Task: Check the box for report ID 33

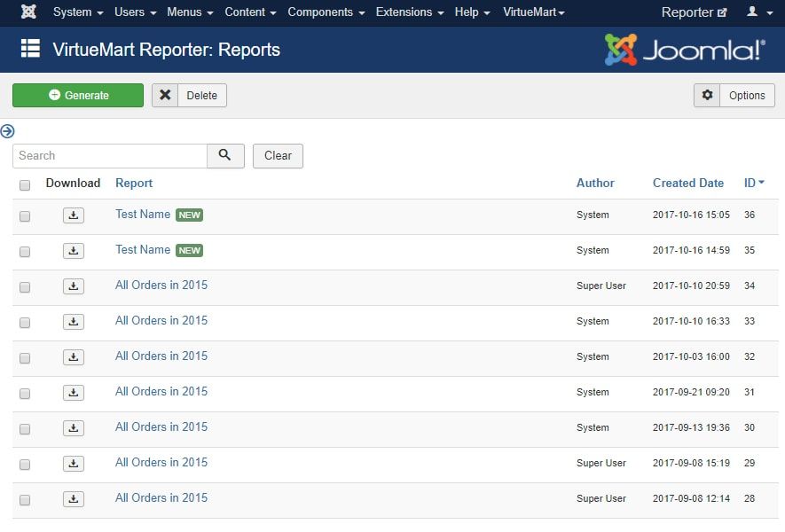Action: coord(25,323)
